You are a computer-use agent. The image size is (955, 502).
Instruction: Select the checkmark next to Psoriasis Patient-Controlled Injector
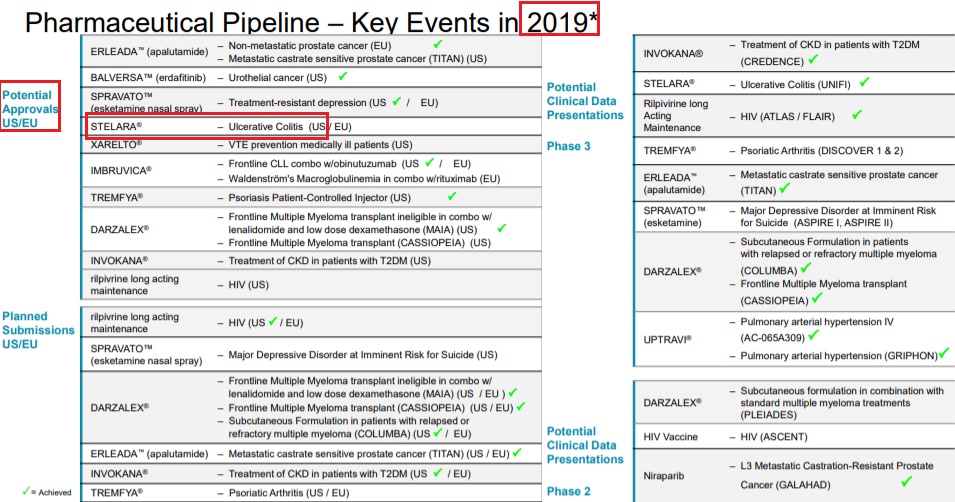[452, 196]
